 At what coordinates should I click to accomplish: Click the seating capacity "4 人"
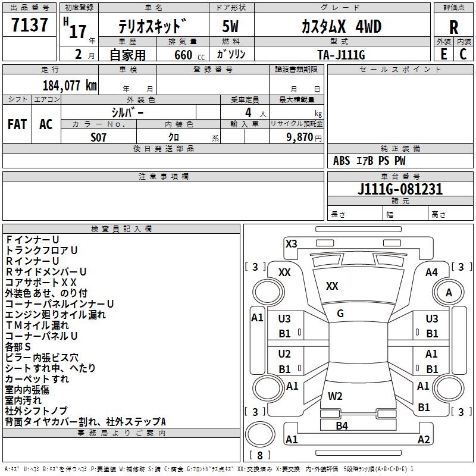coord(255,113)
